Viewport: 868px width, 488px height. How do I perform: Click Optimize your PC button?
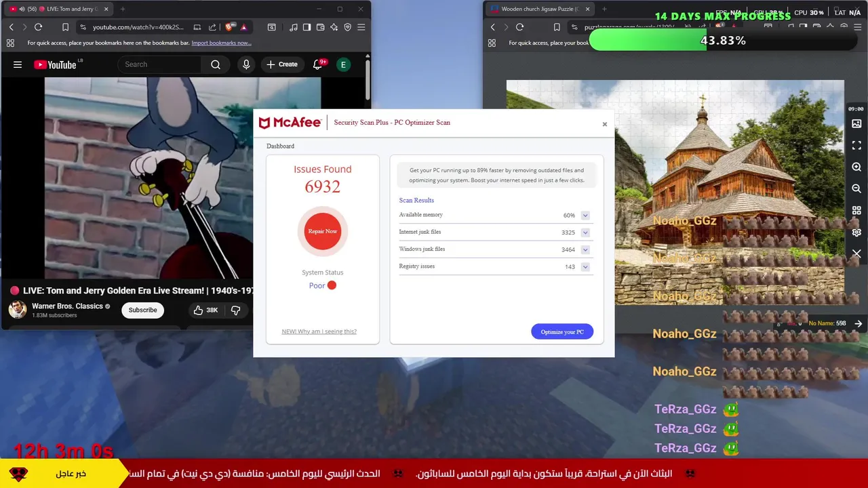562,331
